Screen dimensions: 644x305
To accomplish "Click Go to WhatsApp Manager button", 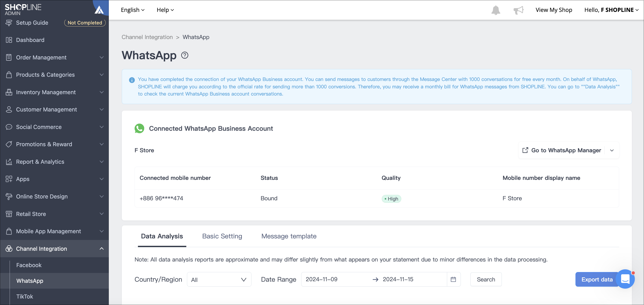I will tap(562, 150).
